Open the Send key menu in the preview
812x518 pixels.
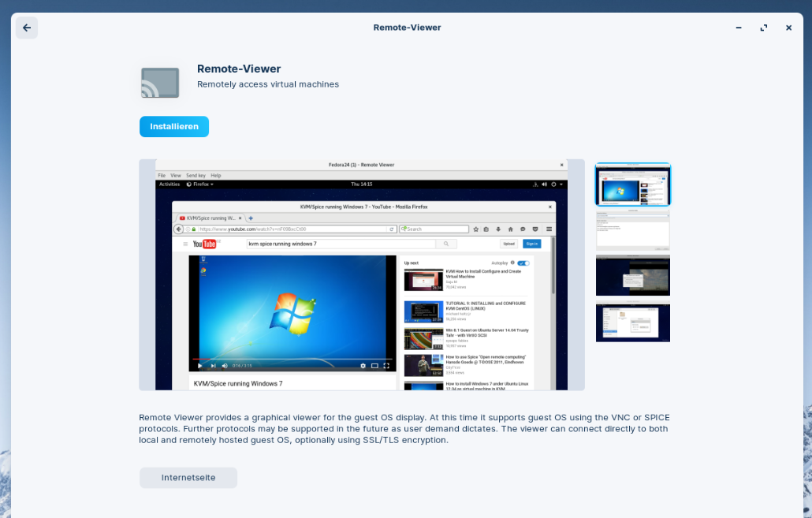pyautogui.click(x=196, y=175)
